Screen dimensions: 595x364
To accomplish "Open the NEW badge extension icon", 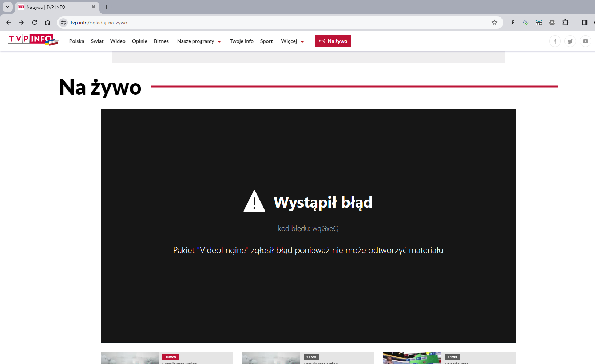I will pyautogui.click(x=539, y=23).
